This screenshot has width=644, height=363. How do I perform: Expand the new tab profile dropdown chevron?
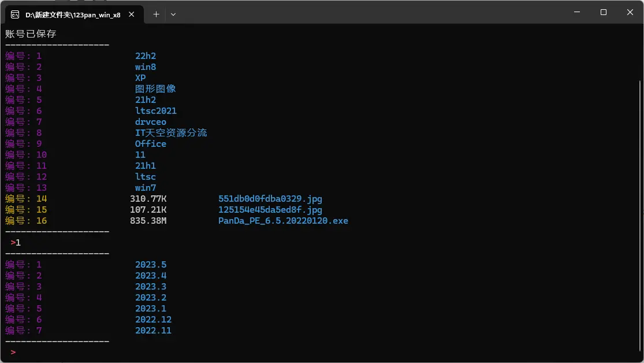pyautogui.click(x=173, y=14)
